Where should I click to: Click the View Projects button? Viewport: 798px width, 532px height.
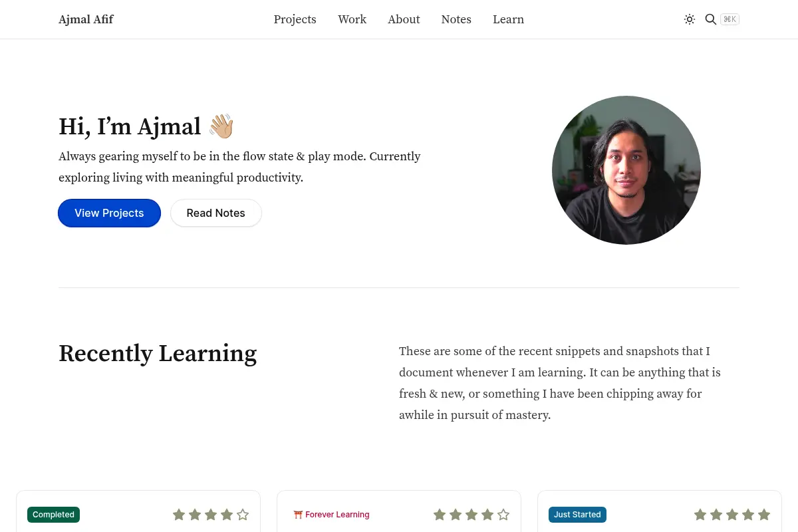(x=109, y=213)
